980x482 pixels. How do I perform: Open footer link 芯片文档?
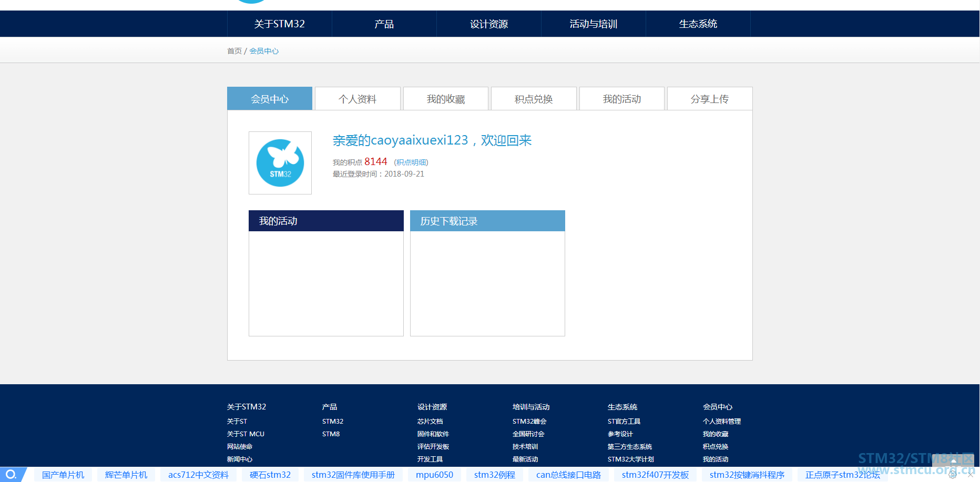pyautogui.click(x=430, y=422)
